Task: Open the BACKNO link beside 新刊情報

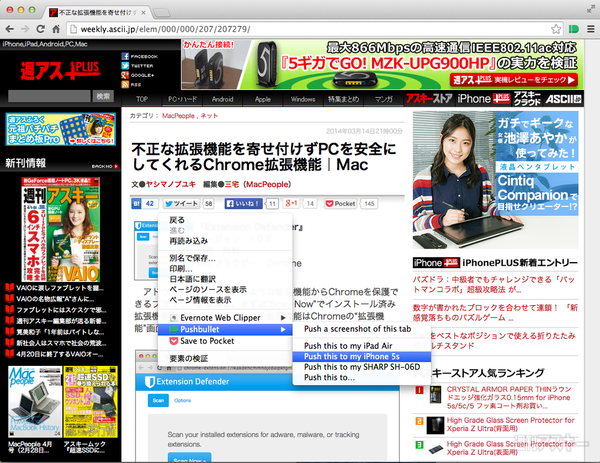Action: [105, 166]
